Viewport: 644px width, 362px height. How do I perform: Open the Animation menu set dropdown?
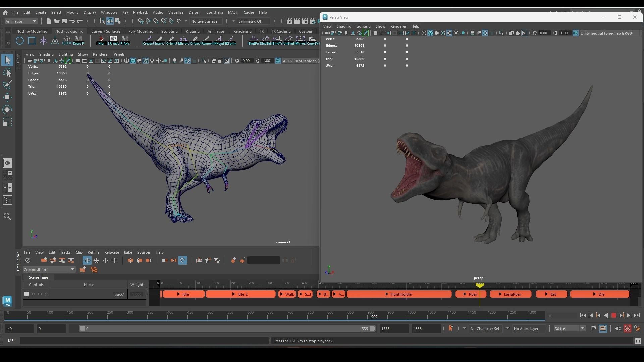point(21,21)
